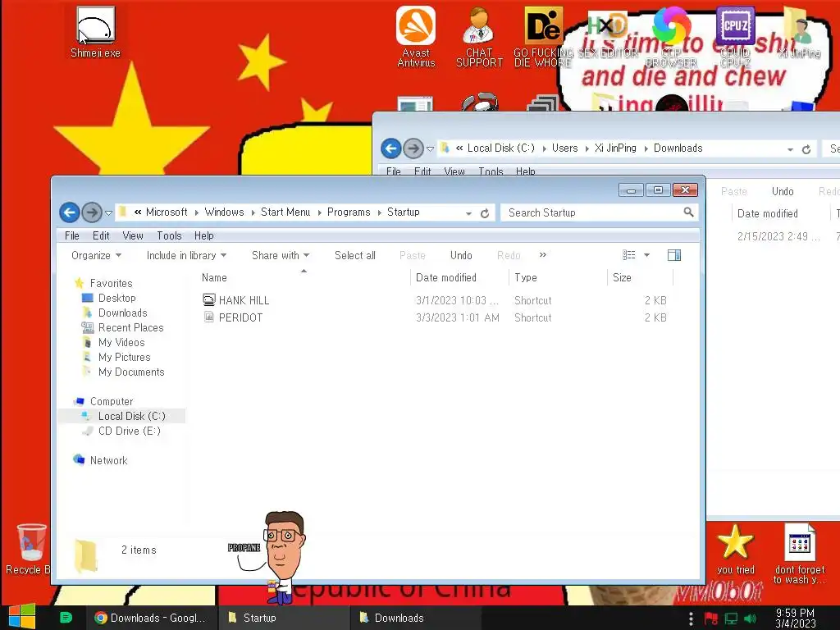
Task: Click the red flag Action Center tray icon
Action: click(711, 619)
